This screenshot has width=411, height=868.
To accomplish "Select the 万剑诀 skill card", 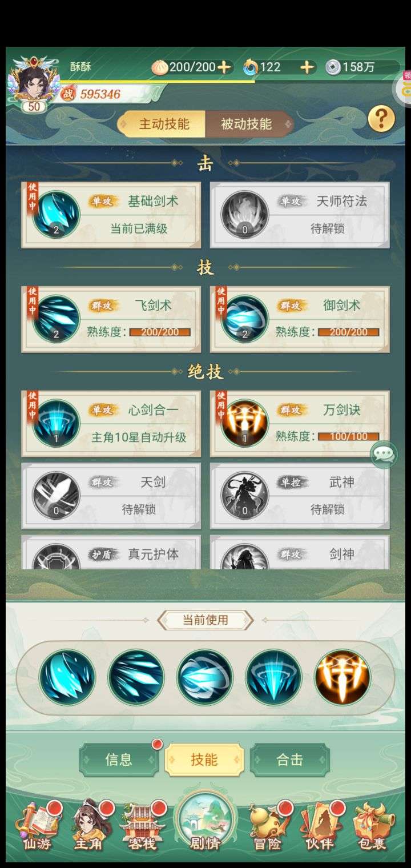I will click(300, 424).
